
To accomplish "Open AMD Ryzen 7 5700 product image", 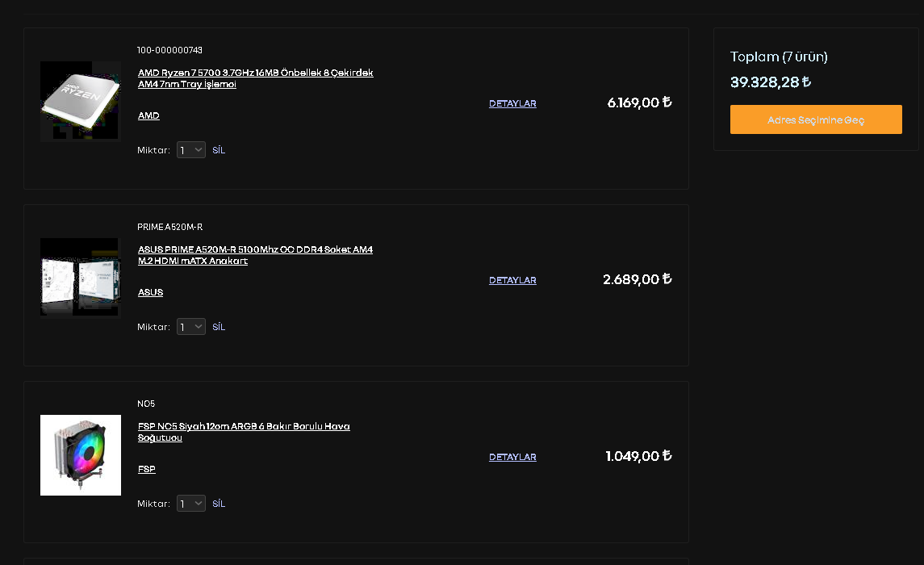I will click(81, 102).
